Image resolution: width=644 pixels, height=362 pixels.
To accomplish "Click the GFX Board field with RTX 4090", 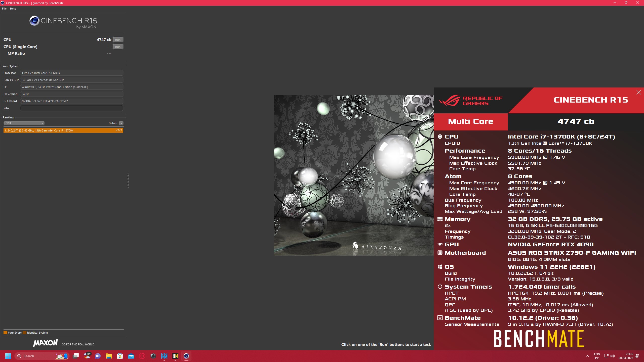I will coord(72,101).
